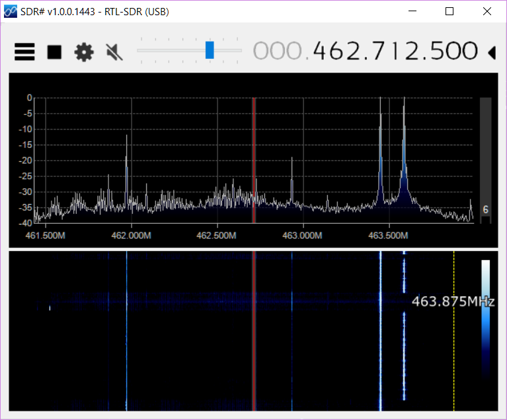Viewport: 507px width, 420px height.
Task: Minimize the SDR# window
Action: (412, 12)
